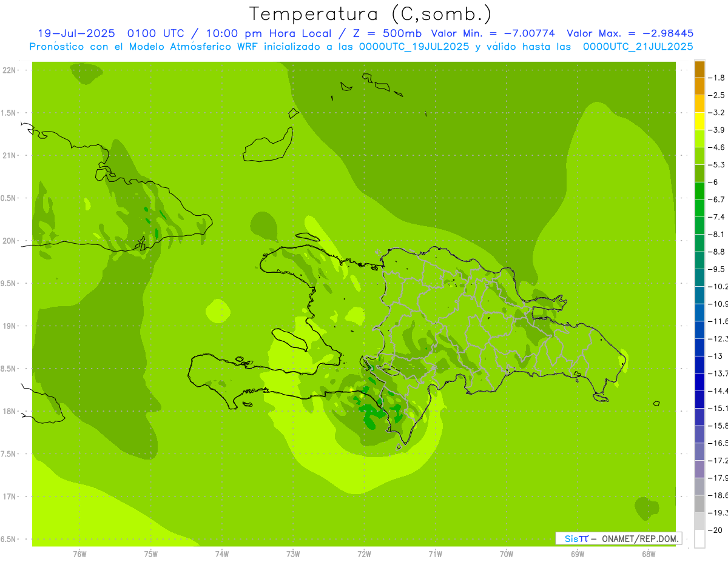
Task: Pick the purple legend swatch between -17.2 and -17.9
Action: click(699, 469)
